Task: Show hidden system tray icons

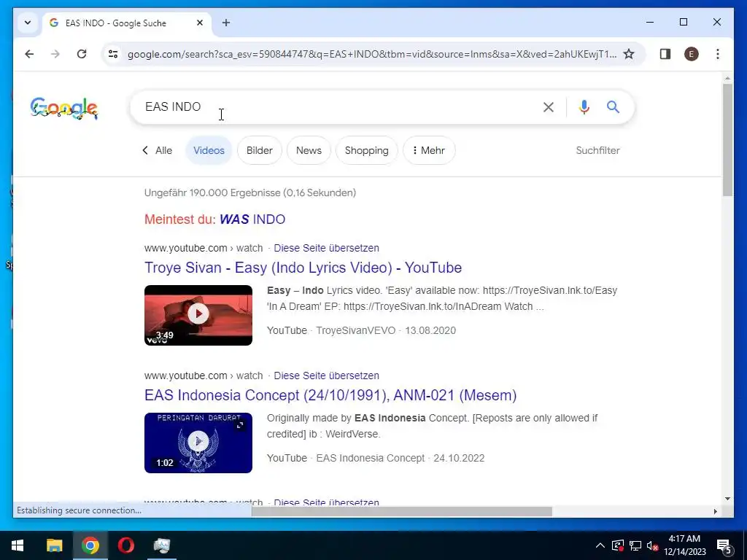Action: coord(600,545)
